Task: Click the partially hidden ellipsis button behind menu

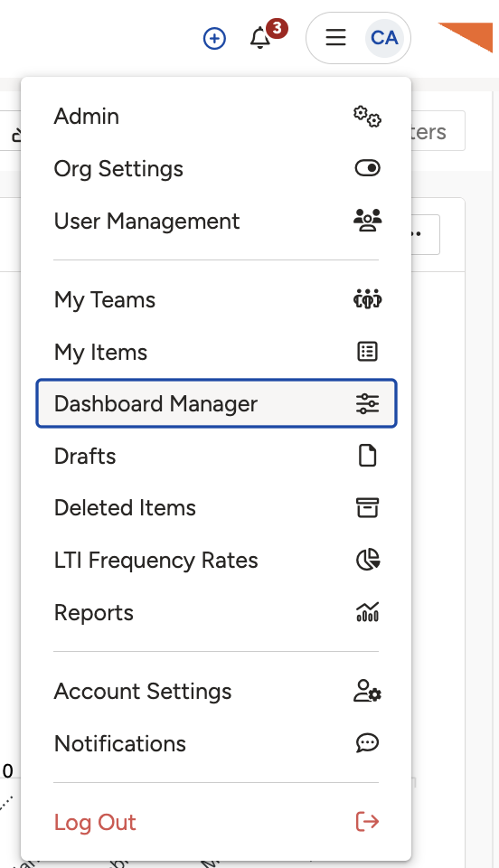Action: tap(425, 234)
